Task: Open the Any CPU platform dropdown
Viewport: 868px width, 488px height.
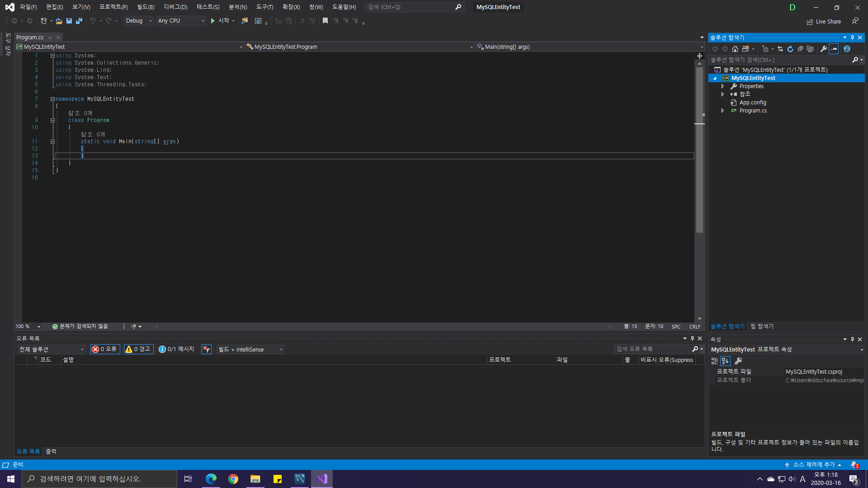Action: pyautogui.click(x=181, y=21)
